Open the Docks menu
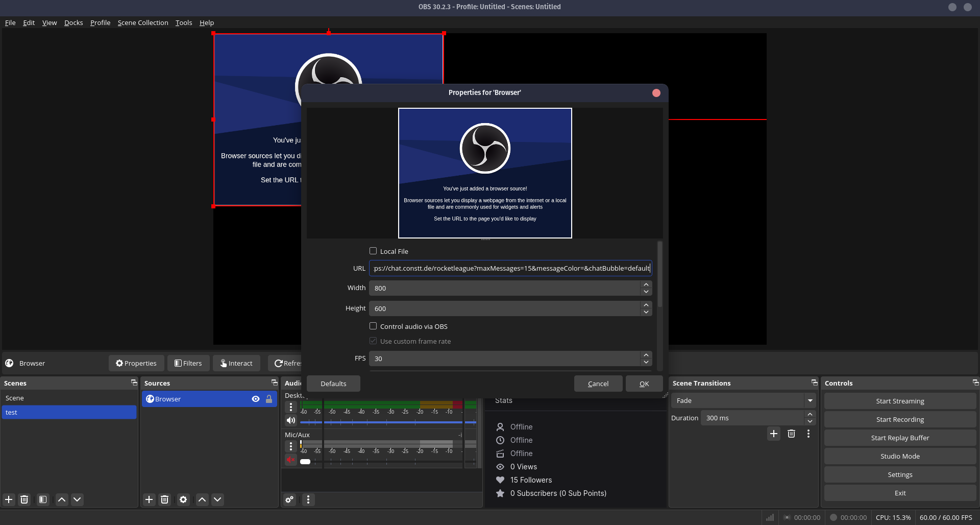 pos(73,22)
